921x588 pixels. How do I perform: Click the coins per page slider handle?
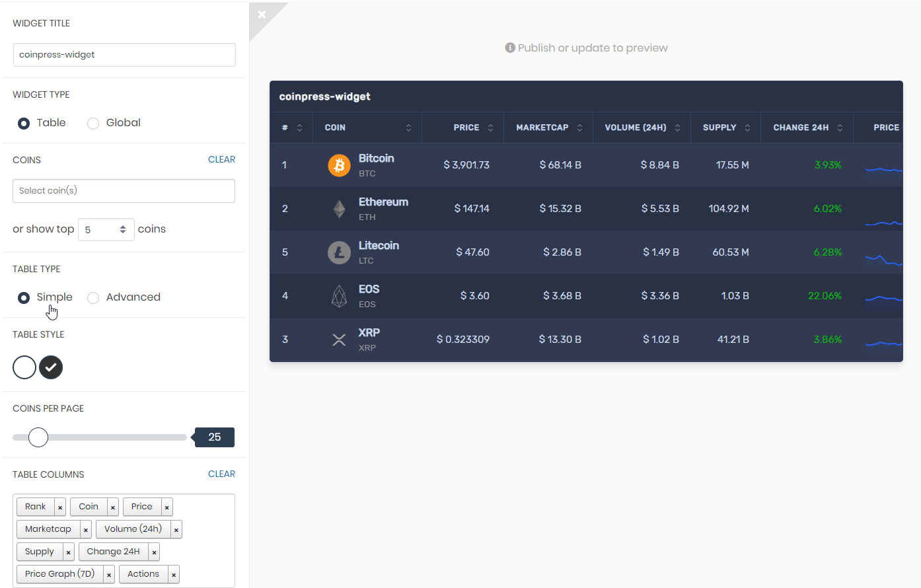point(38,437)
